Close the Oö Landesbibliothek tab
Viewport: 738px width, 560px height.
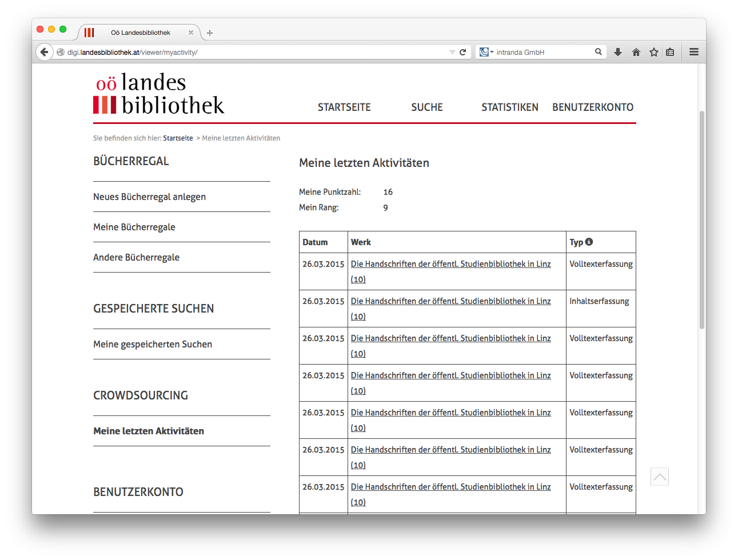pos(191,33)
